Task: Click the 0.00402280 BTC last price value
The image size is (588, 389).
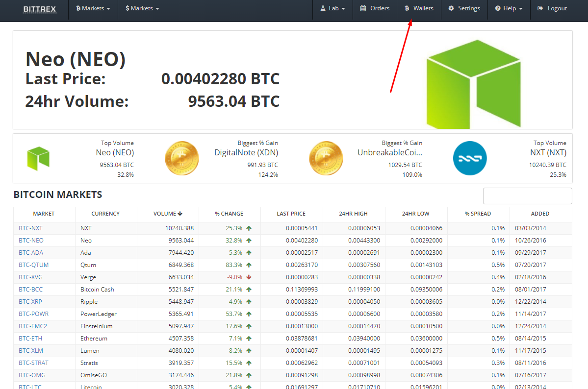Action: (x=221, y=79)
